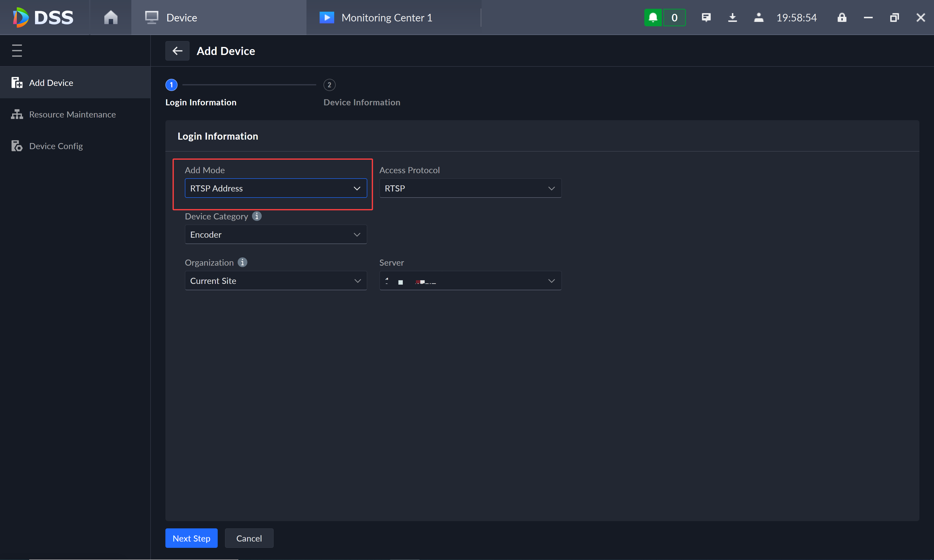This screenshot has height=560, width=934.
Task: Click the clock time 19:58:54
Action: pyautogui.click(x=796, y=17)
